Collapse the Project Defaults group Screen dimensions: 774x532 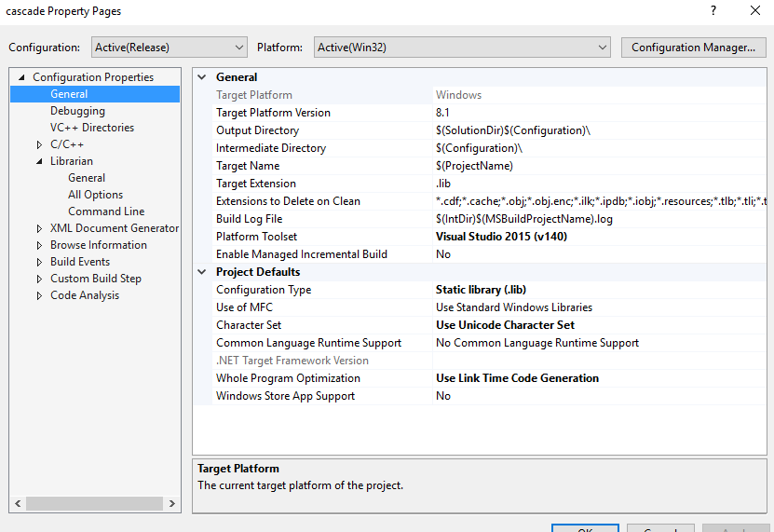[x=201, y=272]
